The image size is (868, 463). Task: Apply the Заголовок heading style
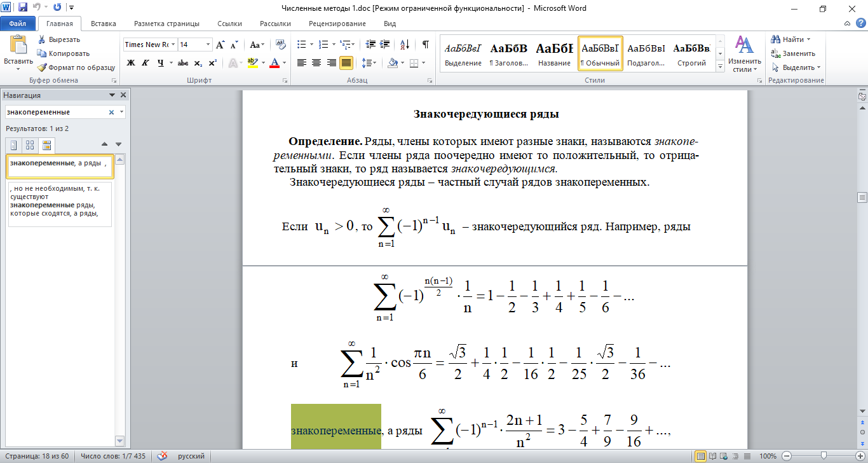(x=509, y=53)
